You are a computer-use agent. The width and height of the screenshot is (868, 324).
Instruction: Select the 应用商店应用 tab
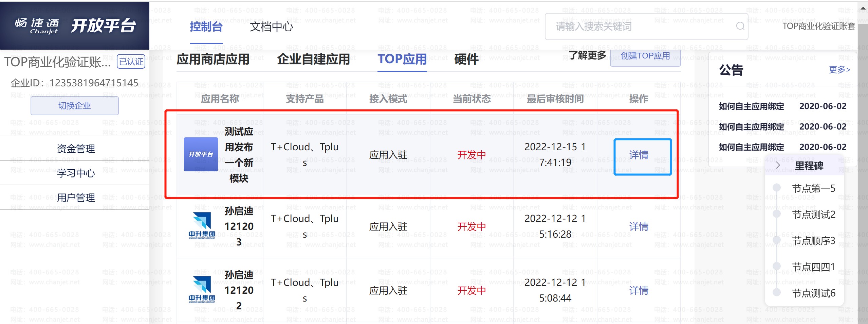point(213,59)
